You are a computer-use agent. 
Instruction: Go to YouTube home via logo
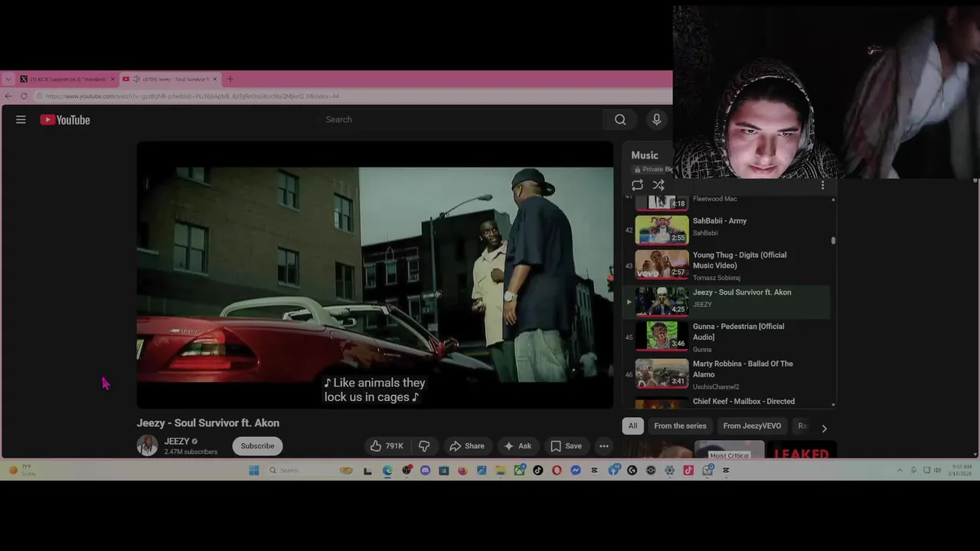pyautogui.click(x=65, y=119)
